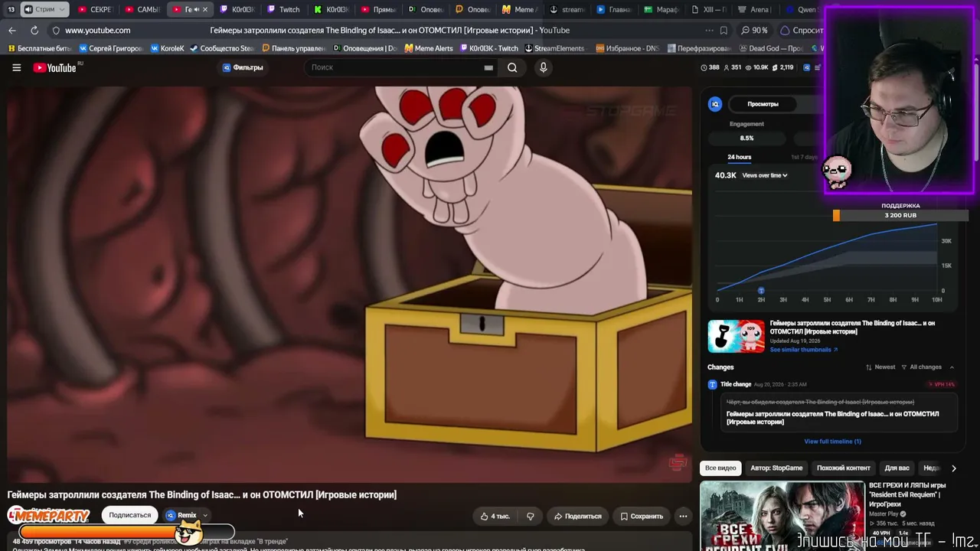Click the video thumbnail in vidIQ panel
The image size is (980, 551).
[736, 336]
